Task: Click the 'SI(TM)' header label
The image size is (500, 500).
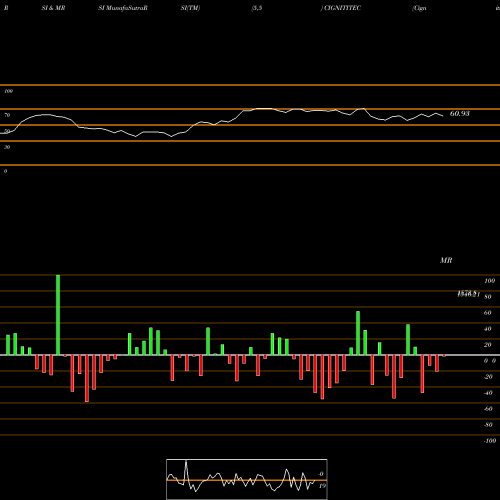Action: [190, 8]
